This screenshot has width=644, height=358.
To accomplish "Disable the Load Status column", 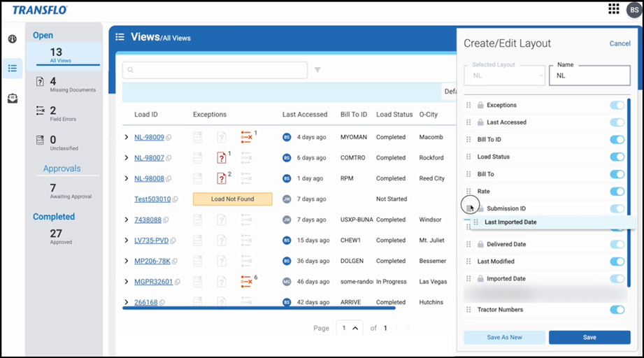I will tap(617, 157).
